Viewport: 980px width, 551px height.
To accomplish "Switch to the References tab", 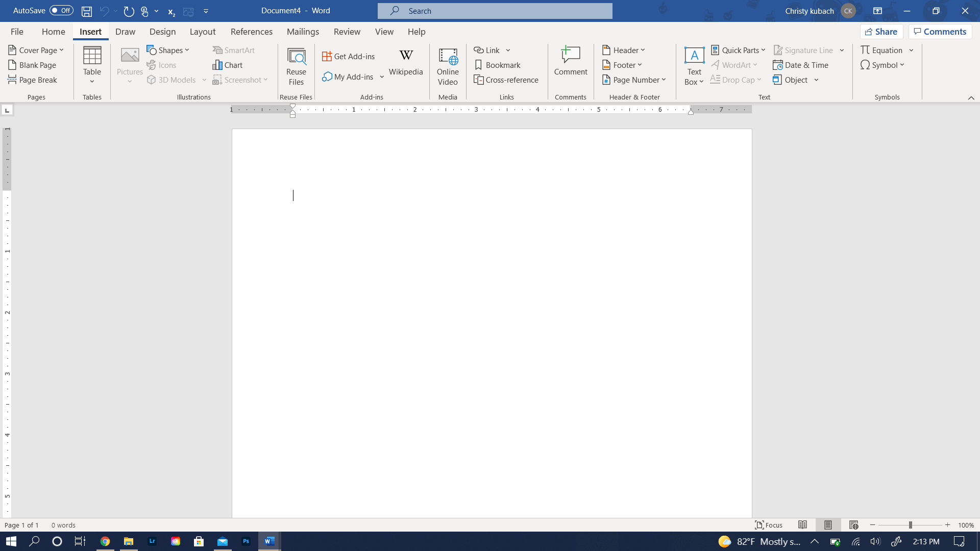I will pyautogui.click(x=252, y=32).
